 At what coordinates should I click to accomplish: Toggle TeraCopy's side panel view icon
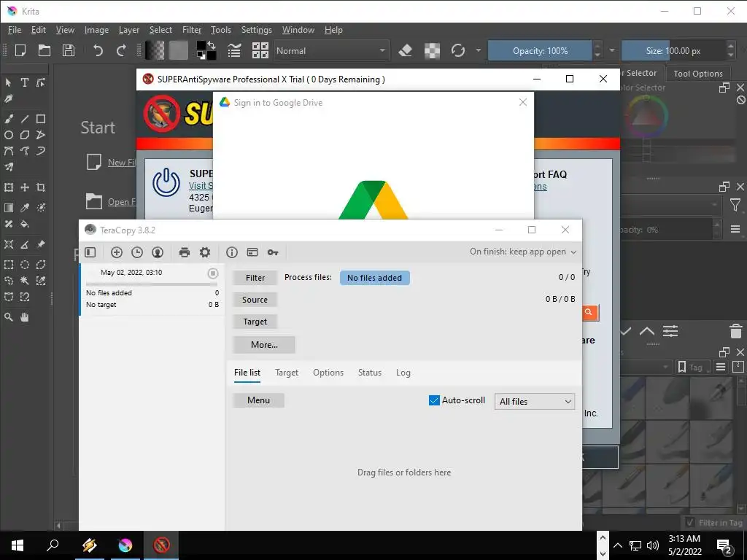point(90,252)
